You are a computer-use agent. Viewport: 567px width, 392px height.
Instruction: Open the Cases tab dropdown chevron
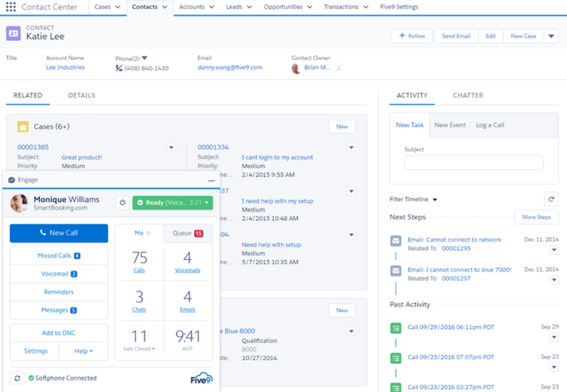117,7
